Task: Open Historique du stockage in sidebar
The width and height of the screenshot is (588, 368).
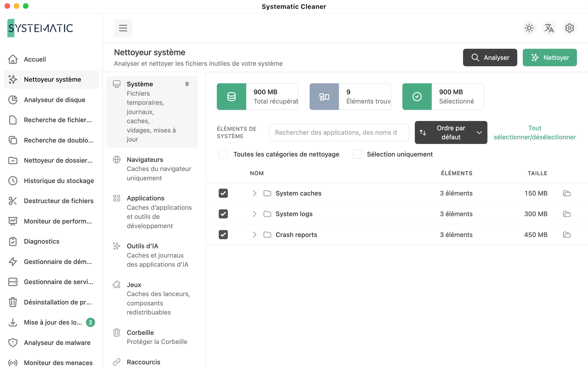Action: (x=51, y=181)
